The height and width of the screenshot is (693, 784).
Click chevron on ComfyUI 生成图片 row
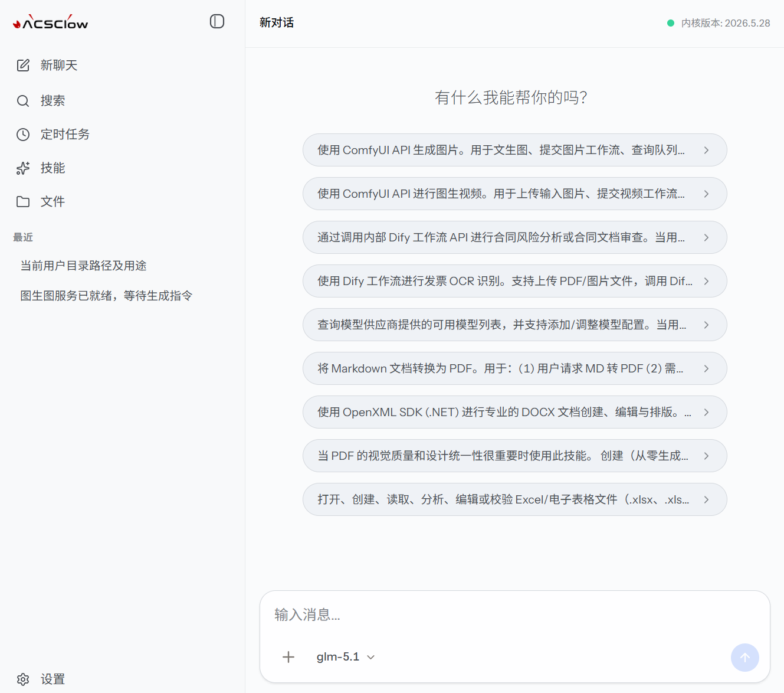tap(706, 150)
